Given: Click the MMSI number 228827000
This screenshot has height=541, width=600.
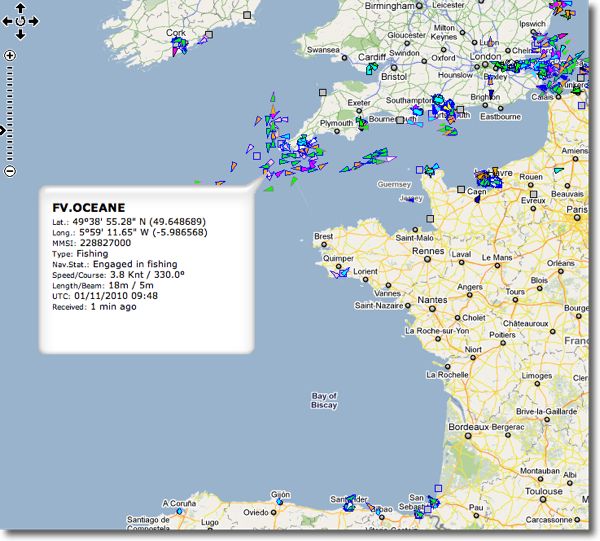Looking at the screenshot, I should pos(103,242).
